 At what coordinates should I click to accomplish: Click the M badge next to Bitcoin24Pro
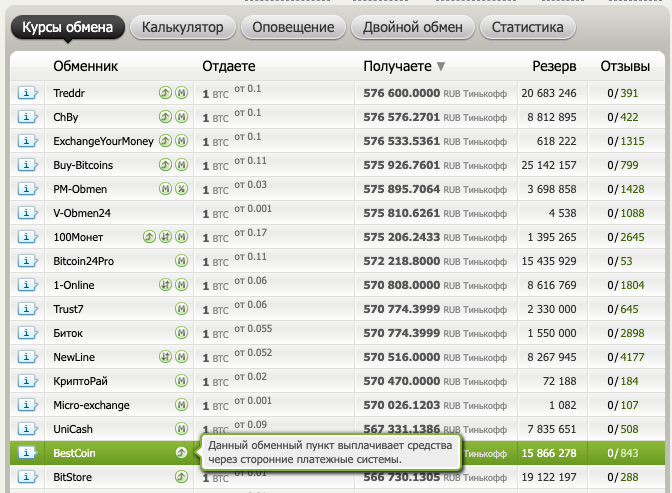pos(182,261)
